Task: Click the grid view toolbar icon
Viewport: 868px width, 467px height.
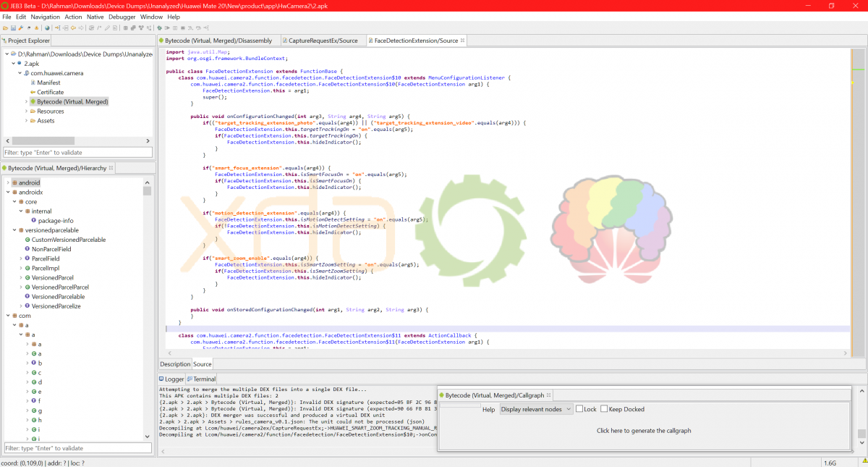Action: [125, 28]
